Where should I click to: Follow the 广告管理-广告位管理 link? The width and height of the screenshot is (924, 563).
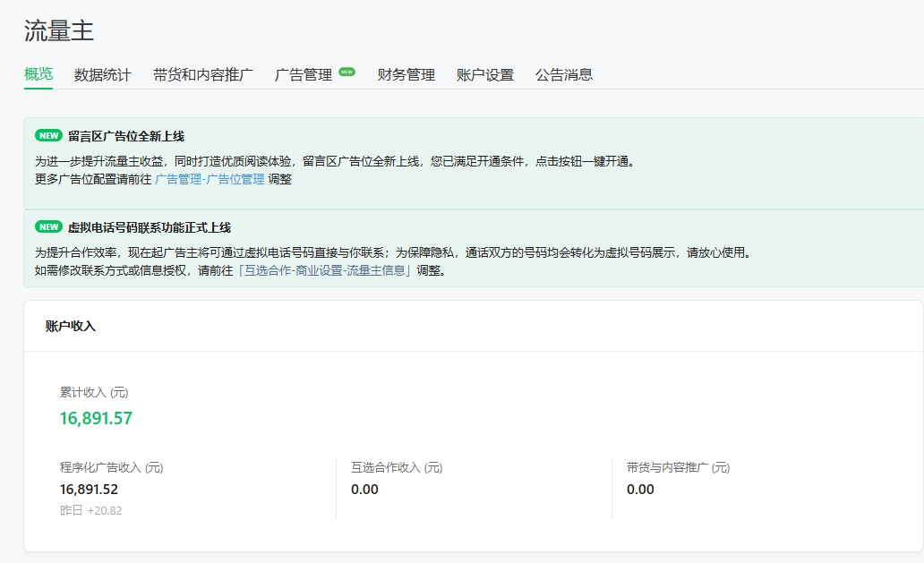click(210, 179)
